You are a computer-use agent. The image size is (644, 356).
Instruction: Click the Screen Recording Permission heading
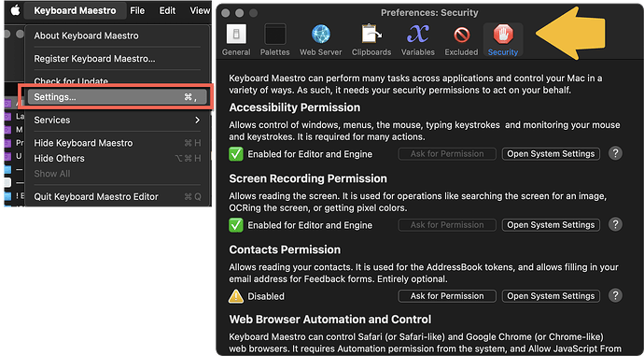click(308, 178)
